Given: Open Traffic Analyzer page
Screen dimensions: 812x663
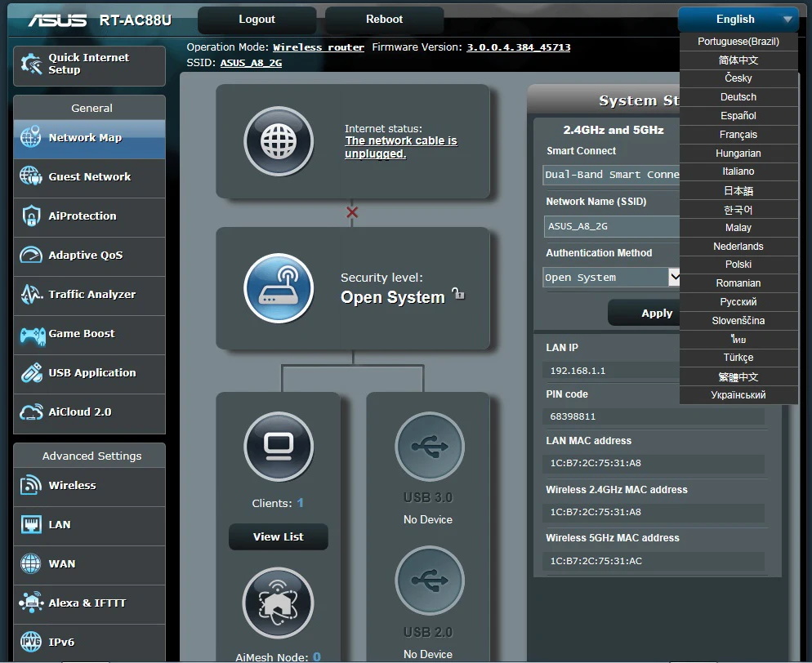Looking at the screenshot, I should (x=89, y=296).
